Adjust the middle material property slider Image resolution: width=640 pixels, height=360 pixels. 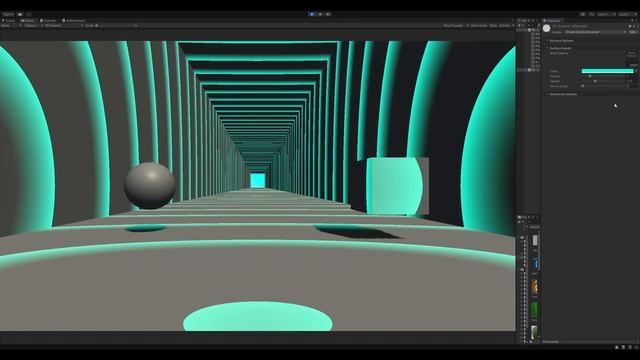pos(603,81)
